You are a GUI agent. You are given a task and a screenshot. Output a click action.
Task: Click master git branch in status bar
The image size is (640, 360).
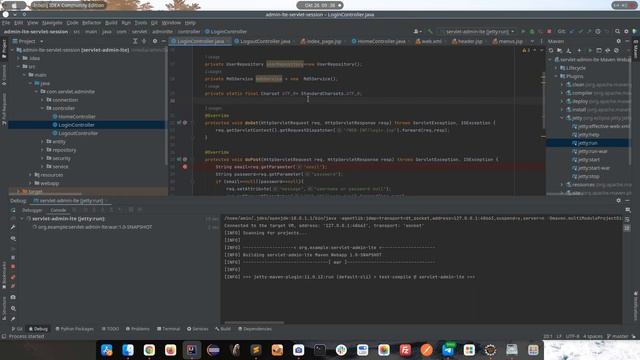click(x=618, y=336)
